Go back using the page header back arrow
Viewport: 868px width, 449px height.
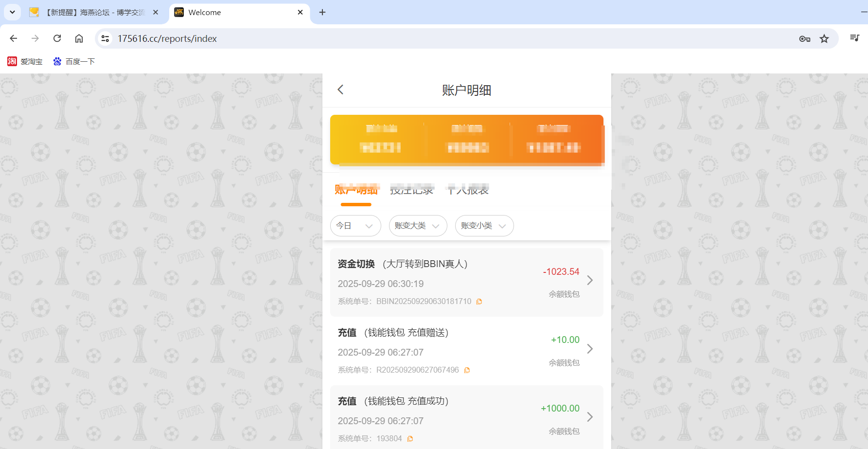tap(340, 90)
